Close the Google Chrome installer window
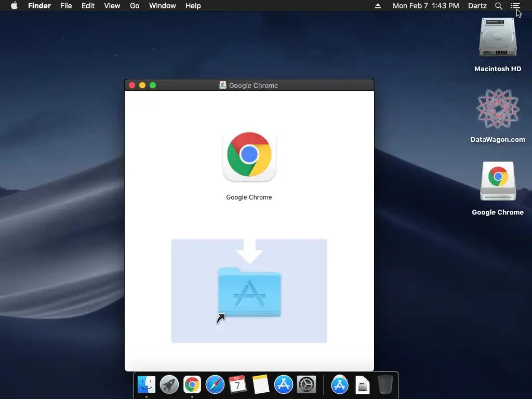Image resolution: width=532 pixels, height=399 pixels. (x=132, y=85)
